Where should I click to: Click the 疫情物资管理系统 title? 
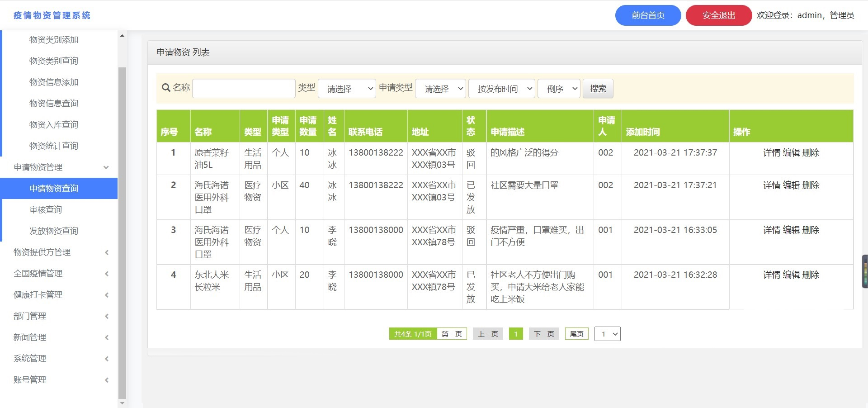(52, 15)
